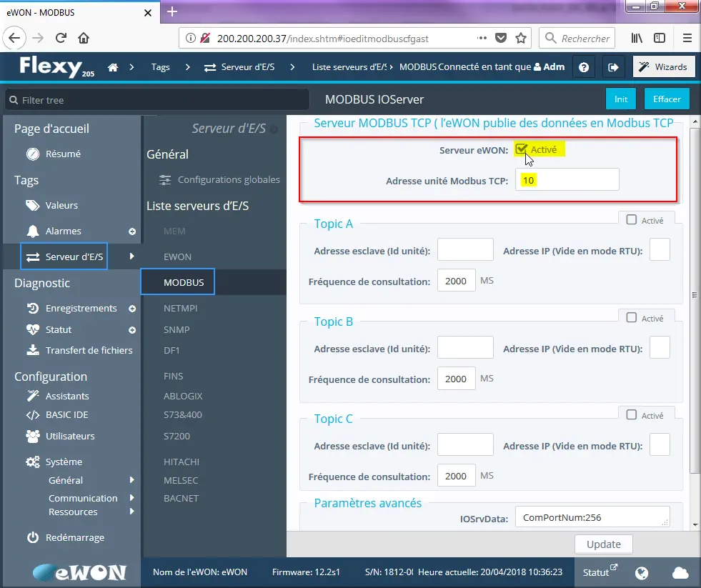
Task: Open the help question mark icon
Action: (x=583, y=68)
